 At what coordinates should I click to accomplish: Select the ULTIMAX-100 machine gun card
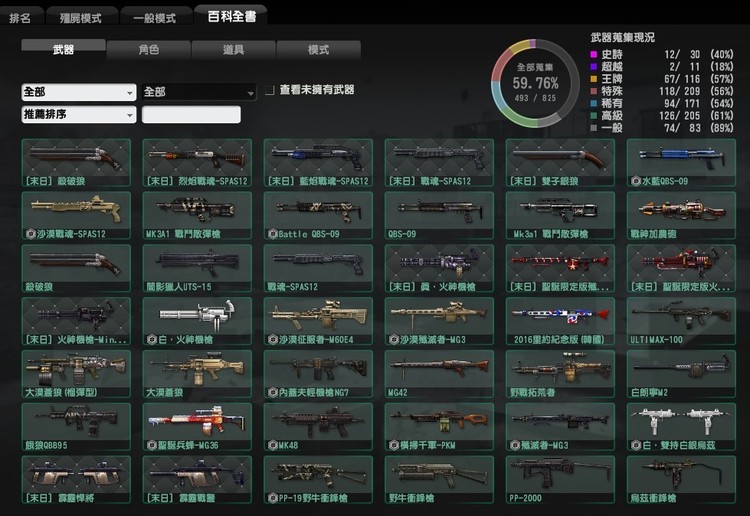coord(681,321)
